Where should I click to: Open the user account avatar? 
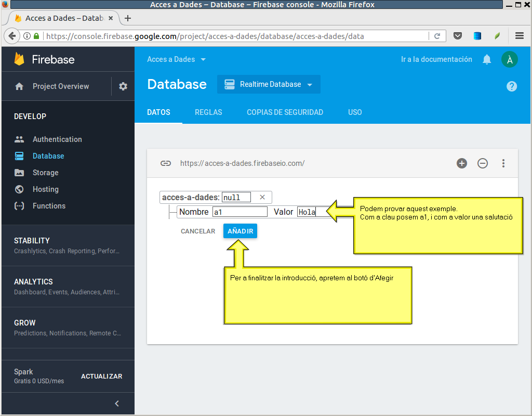(510, 59)
